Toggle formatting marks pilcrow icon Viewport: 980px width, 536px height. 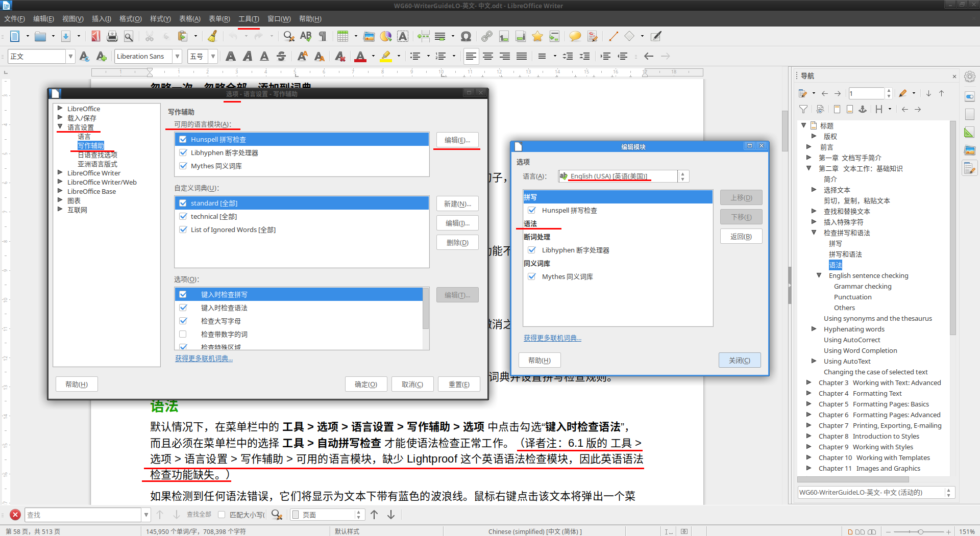click(x=323, y=36)
